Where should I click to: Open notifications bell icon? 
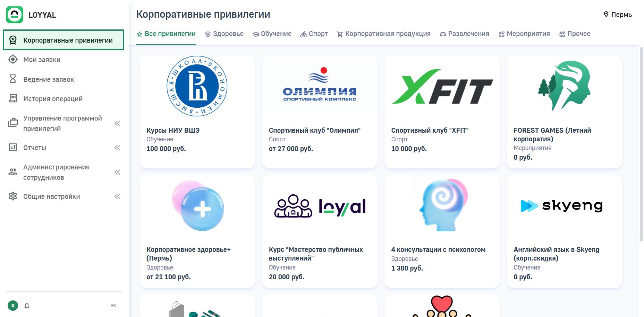pos(27,306)
